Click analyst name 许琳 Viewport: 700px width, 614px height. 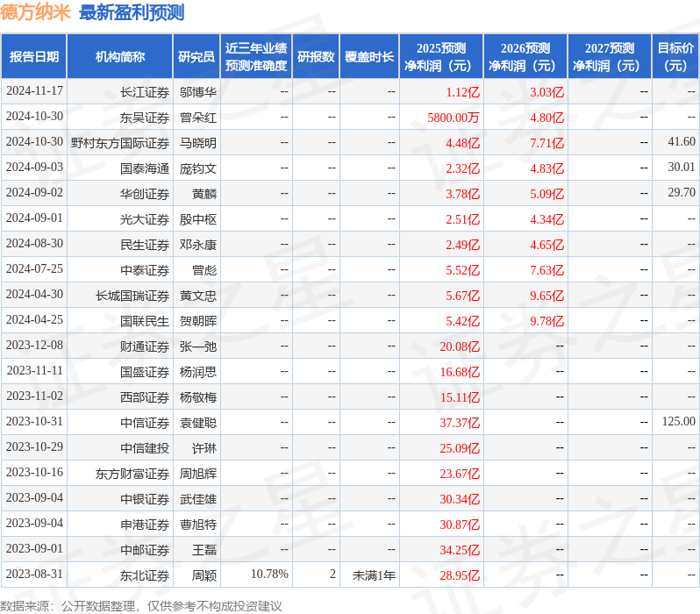point(204,449)
